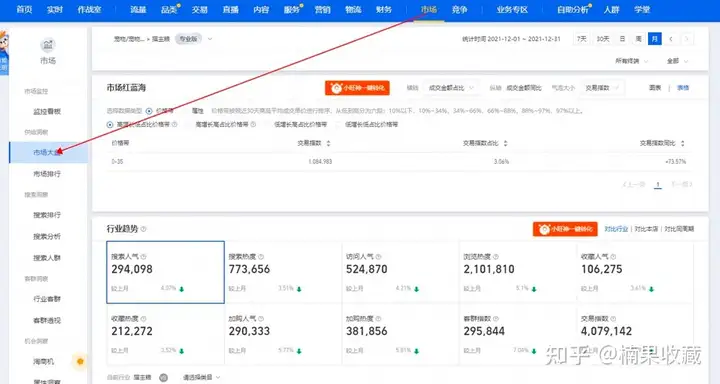This screenshot has height=384, width=720.
Task: Sort table by 交易指数占比 column arrows
Action: [506, 143]
